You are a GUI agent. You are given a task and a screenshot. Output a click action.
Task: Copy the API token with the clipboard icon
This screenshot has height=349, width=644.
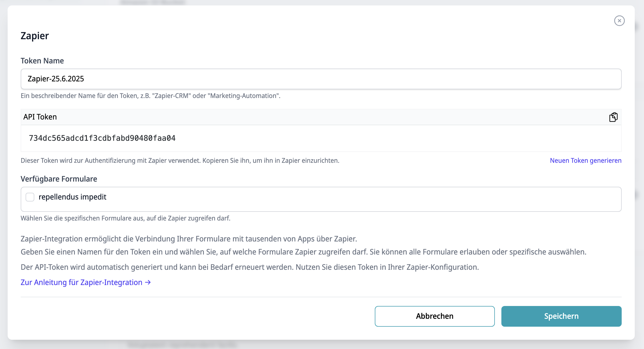[613, 117]
